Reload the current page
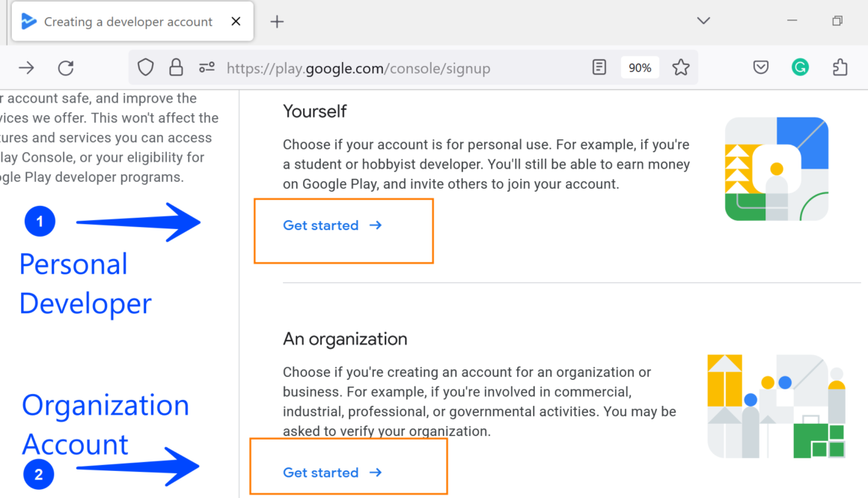This screenshot has width=868, height=498. click(66, 68)
